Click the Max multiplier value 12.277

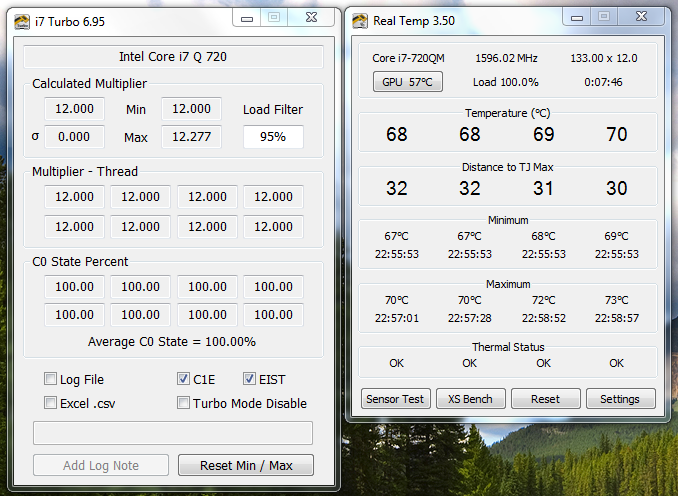tap(192, 137)
